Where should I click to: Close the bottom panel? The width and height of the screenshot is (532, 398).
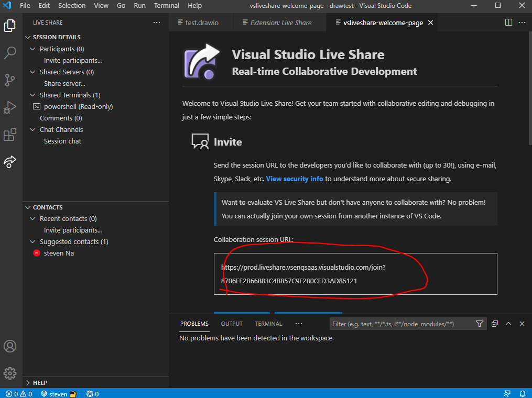click(x=522, y=324)
